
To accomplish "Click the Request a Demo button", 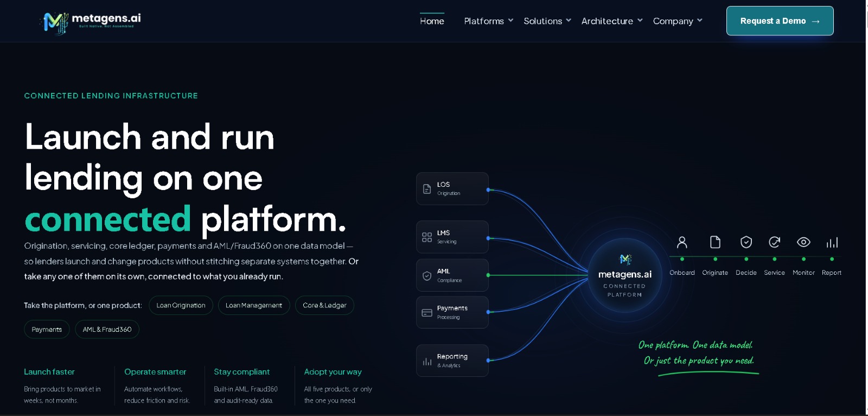I will 780,21.
